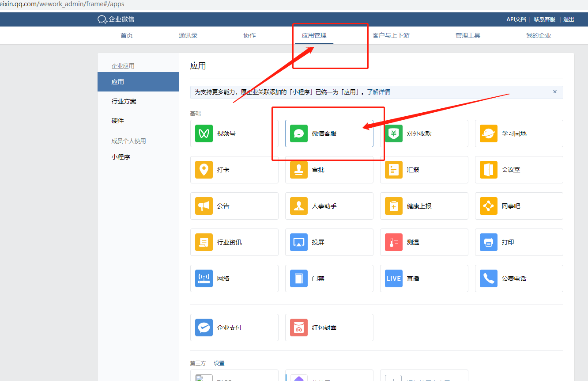
Task: Open the 直播 LIVE icon
Action: pos(394,278)
